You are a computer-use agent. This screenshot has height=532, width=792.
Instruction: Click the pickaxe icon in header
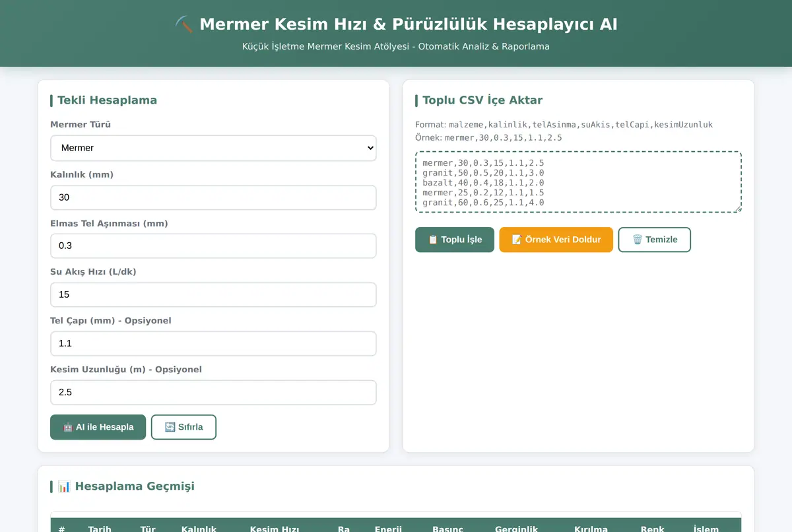coord(184,24)
